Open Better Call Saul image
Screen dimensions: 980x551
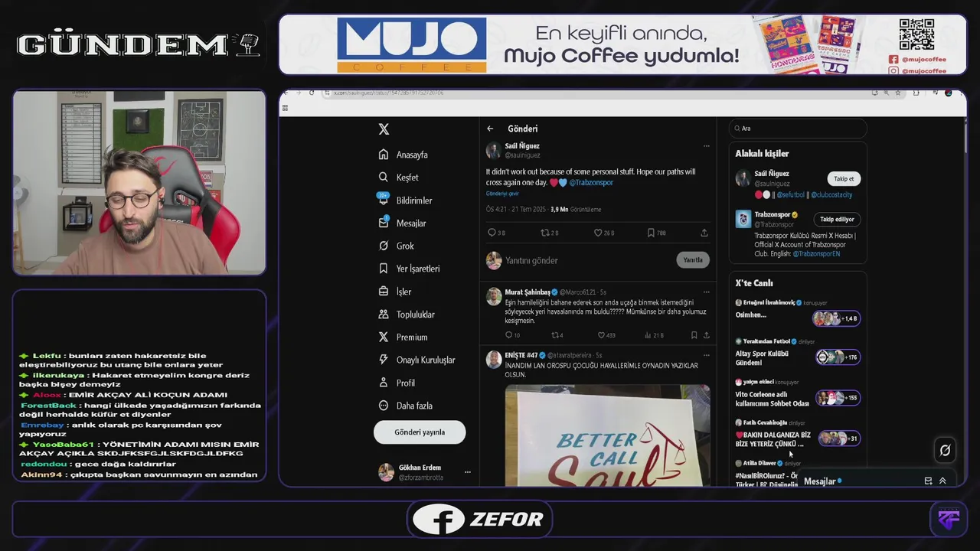click(607, 435)
